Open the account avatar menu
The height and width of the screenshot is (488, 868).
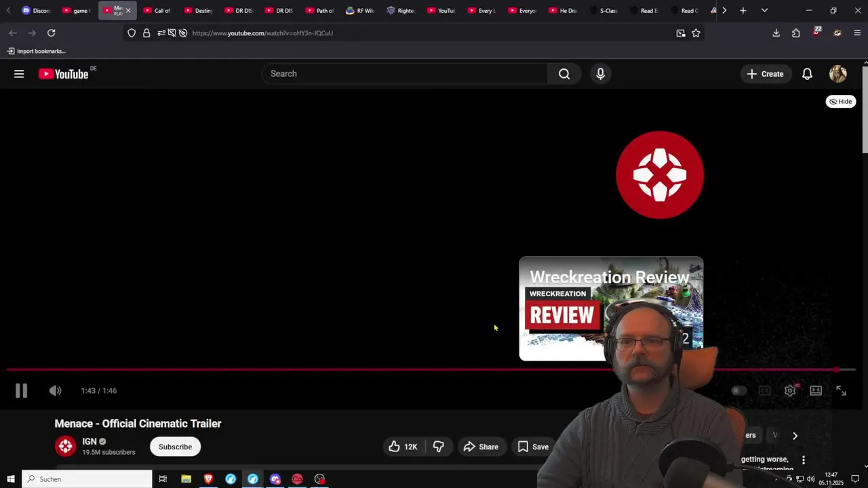(x=838, y=74)
